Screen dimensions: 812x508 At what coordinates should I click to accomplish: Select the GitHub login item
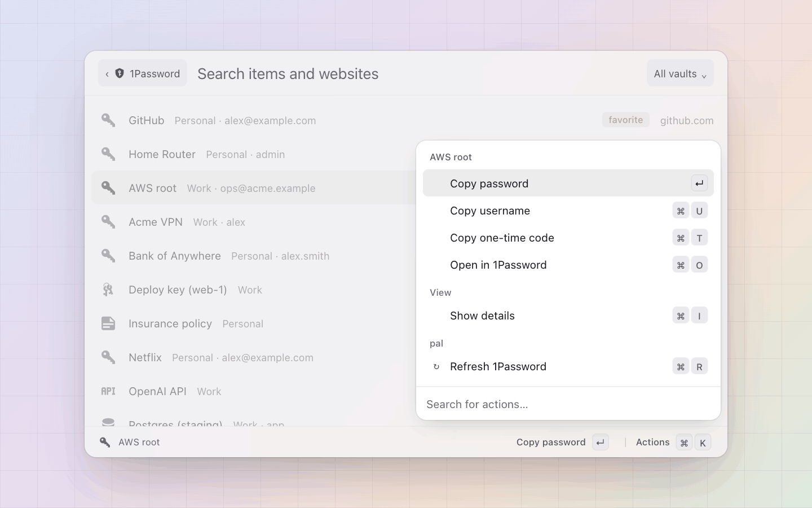tap(407, 120)
